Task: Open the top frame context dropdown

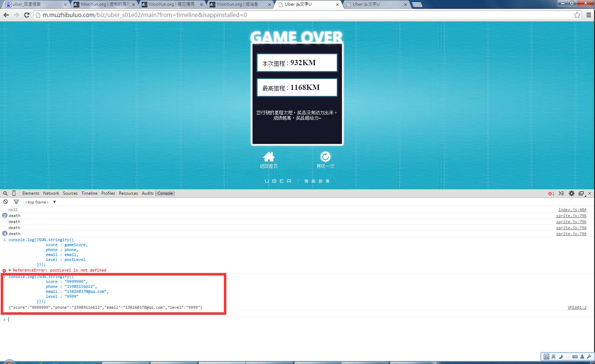Action: 40,202
